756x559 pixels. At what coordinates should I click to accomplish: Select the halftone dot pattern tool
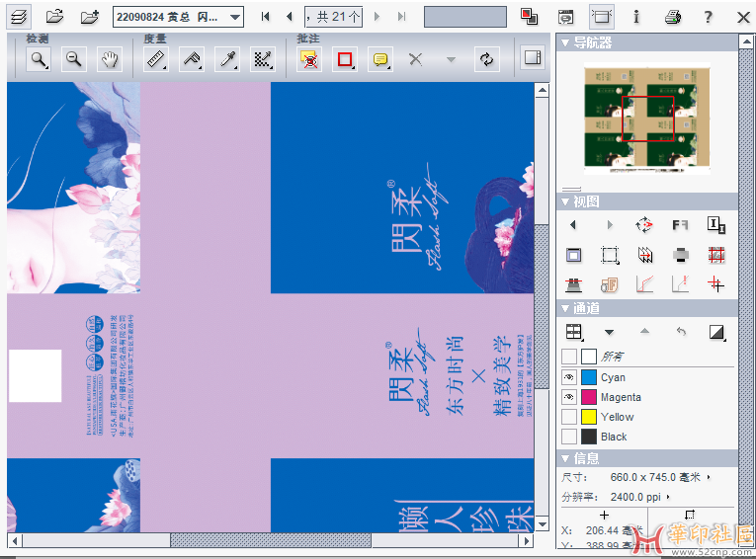coord(263,59)
